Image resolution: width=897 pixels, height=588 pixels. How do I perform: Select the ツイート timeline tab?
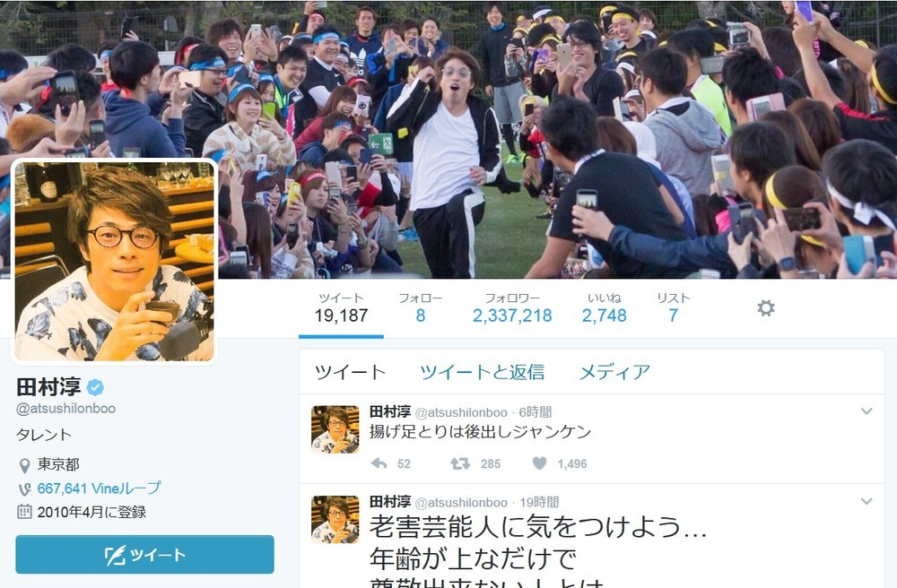[x=351, y=372]
